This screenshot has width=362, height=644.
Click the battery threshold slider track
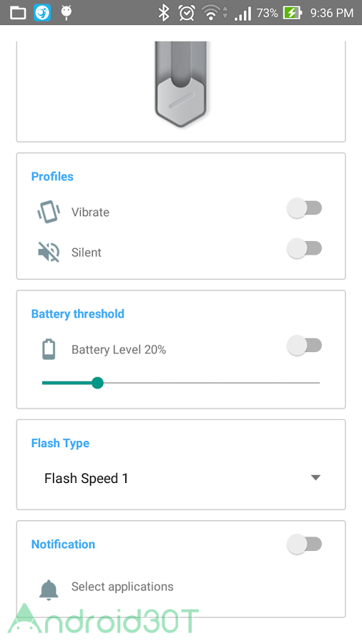click(181, 383)
